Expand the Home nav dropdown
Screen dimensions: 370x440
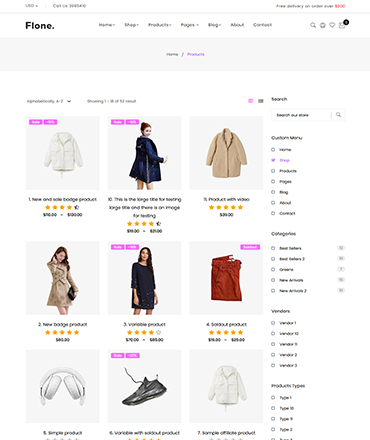[107, 25]
